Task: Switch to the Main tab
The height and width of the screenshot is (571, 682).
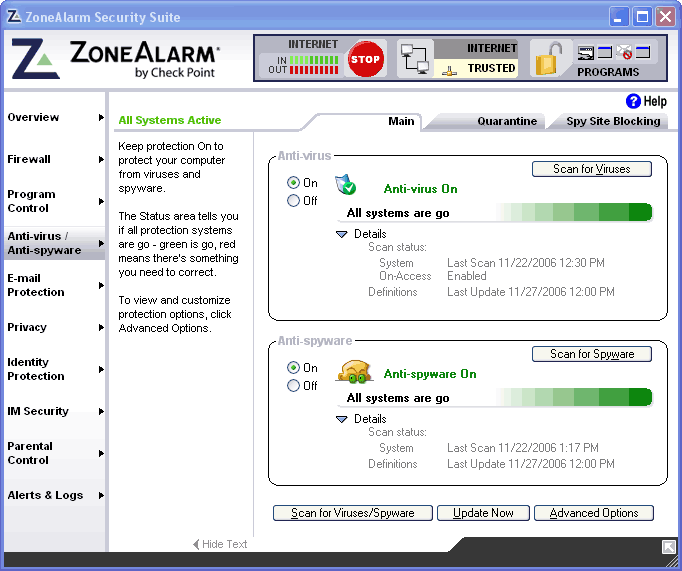Action: click(401, 121)
